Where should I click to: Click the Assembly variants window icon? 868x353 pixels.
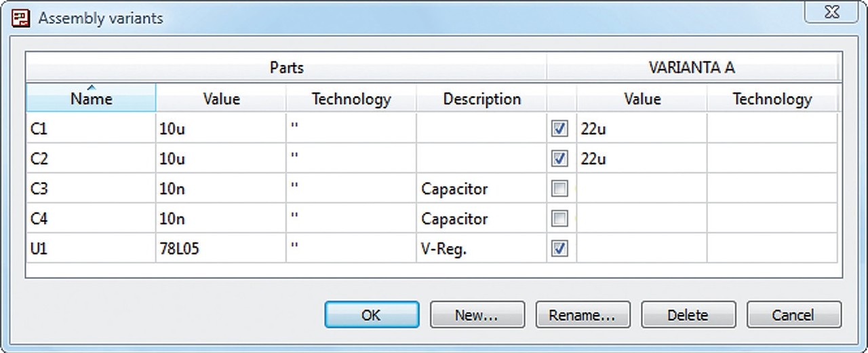click(x=20, y=18)
